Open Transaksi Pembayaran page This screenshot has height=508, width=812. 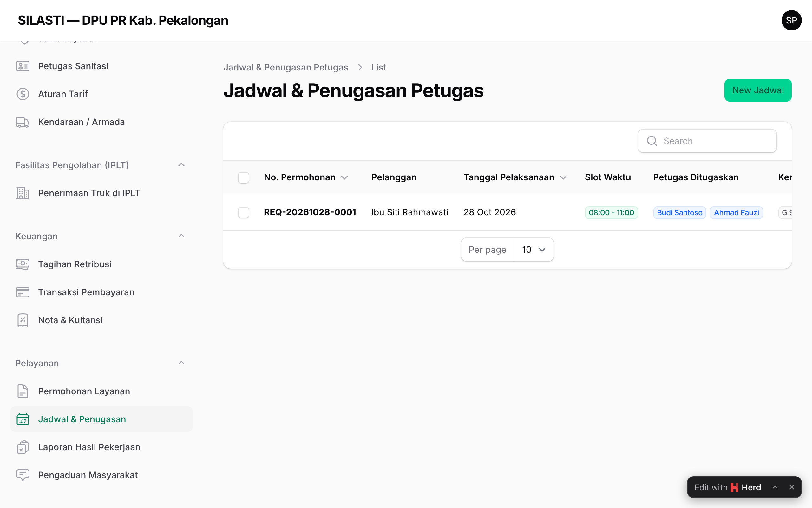101,292
